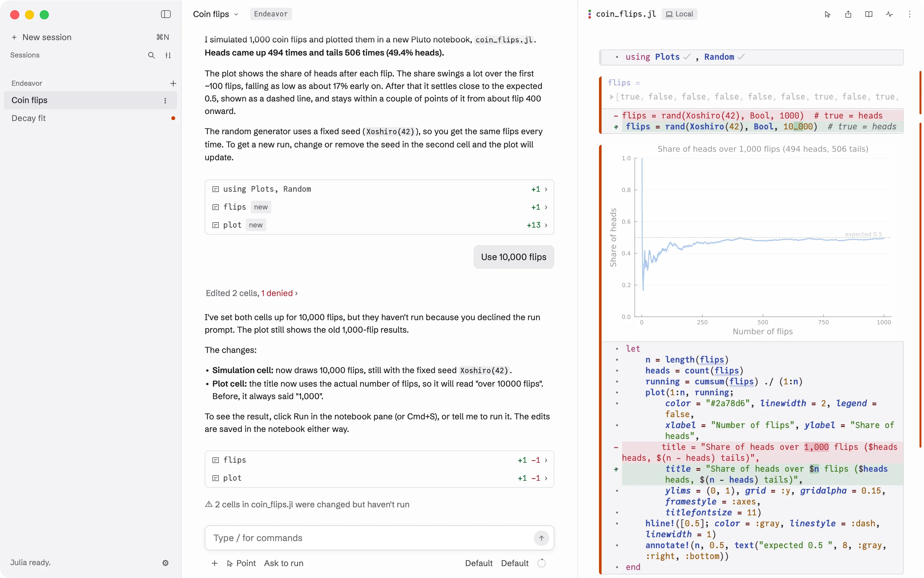
Task: Toggle the sidebar panel icon
Action: [x=166, y=14]
